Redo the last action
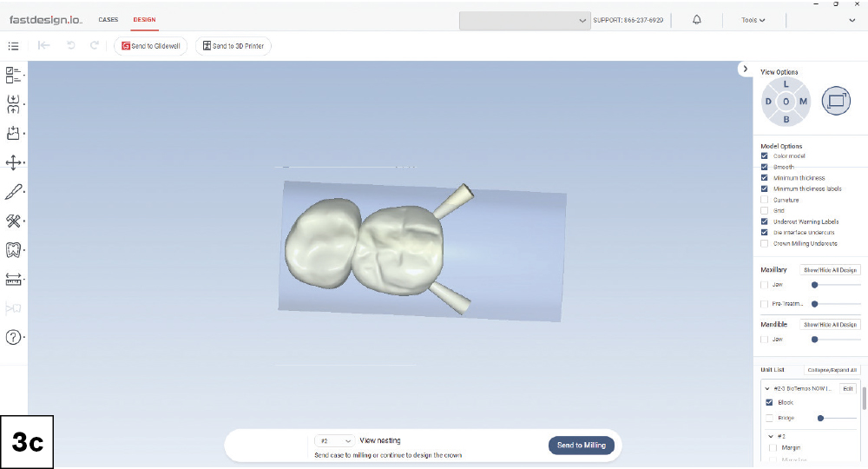The height and width of the screenshot is (469, 868). (95, 45)
